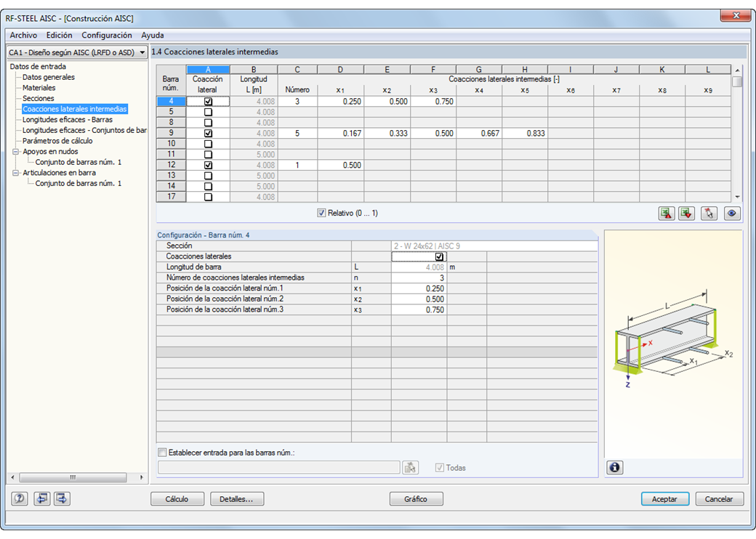The image size is (756, 539).
Task: Open the Ayuda menu
Action: point(153,35)
